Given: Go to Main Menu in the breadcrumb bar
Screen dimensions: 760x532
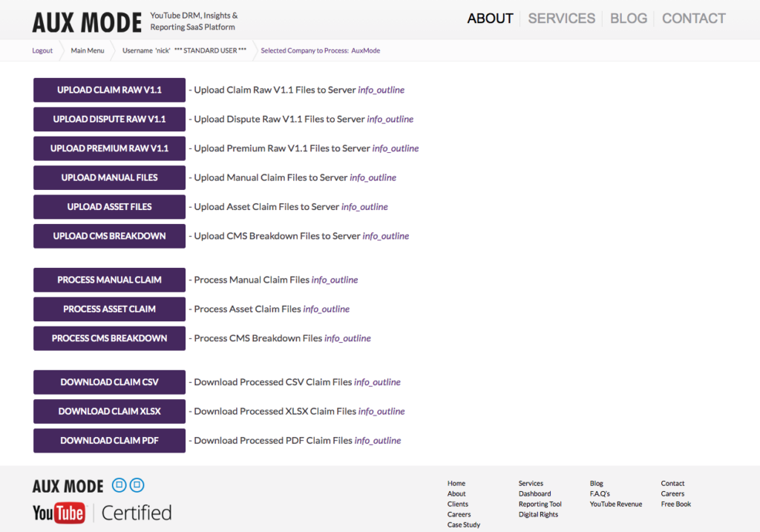Looking at the screenshot, I should (x=88, y=50).
